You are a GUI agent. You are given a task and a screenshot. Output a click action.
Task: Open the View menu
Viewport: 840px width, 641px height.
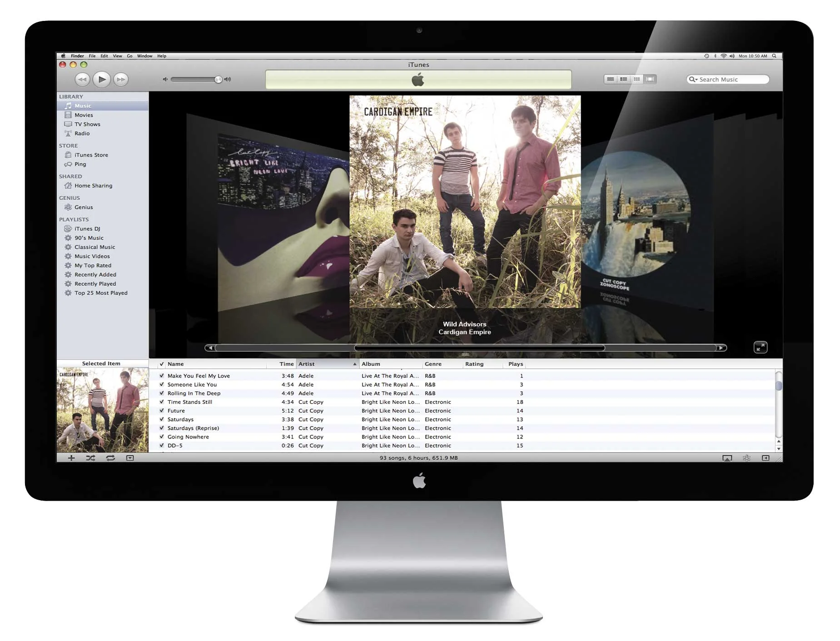117,56
